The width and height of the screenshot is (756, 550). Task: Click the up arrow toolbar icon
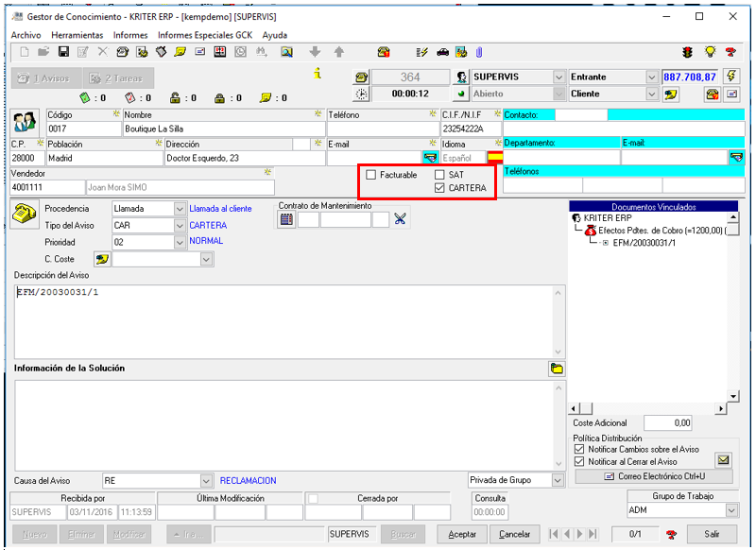(339, 52)
